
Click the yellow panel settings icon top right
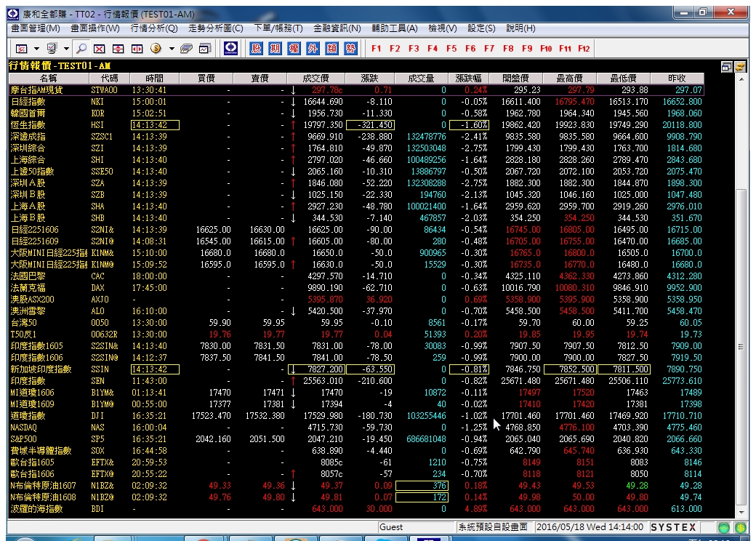pyautogui.click(x=740, y=67)
